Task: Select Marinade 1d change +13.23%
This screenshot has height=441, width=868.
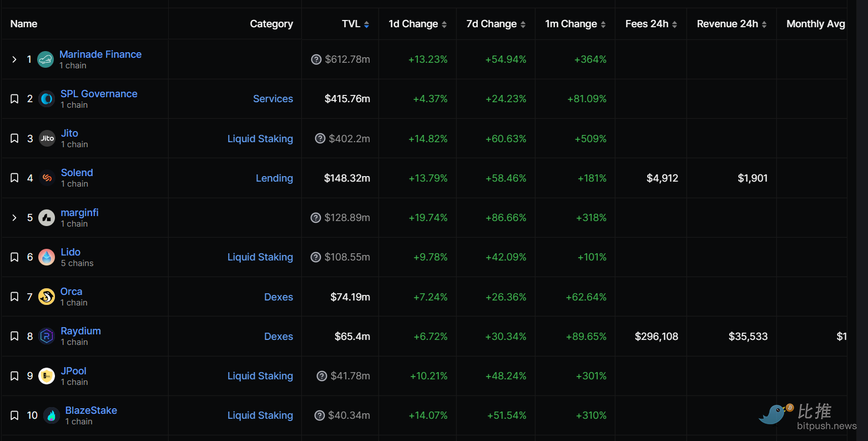Action: [x=428, y=59]
